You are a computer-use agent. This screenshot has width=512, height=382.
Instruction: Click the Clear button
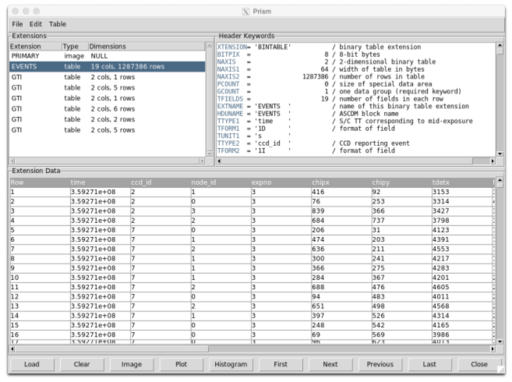[82, 364]
